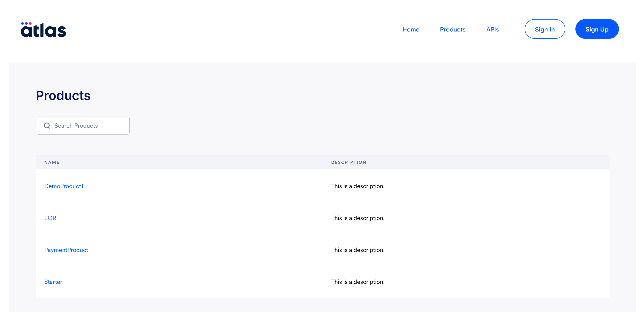Open the EOR product link

click(x=50, y=218)
